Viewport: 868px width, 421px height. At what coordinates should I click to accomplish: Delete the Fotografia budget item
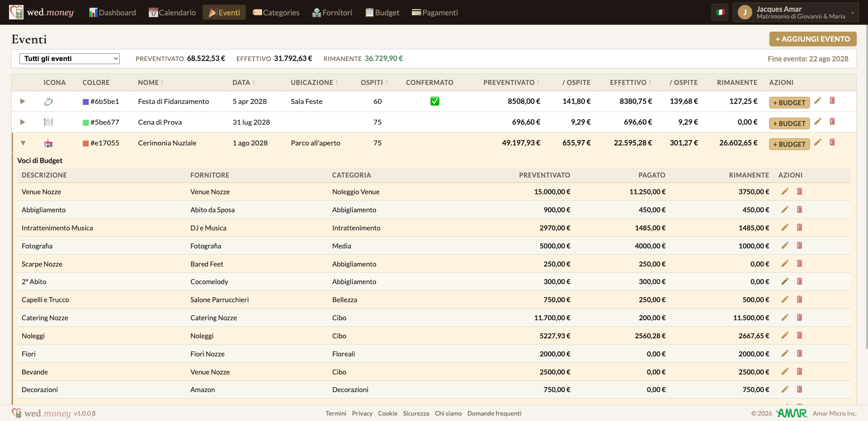coord(799,245)
